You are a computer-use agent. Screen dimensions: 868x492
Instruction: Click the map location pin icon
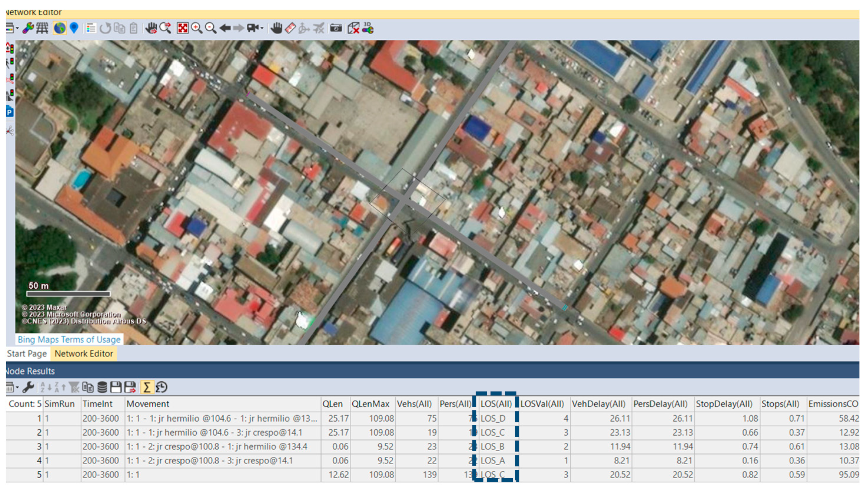(x=74, y=28)
